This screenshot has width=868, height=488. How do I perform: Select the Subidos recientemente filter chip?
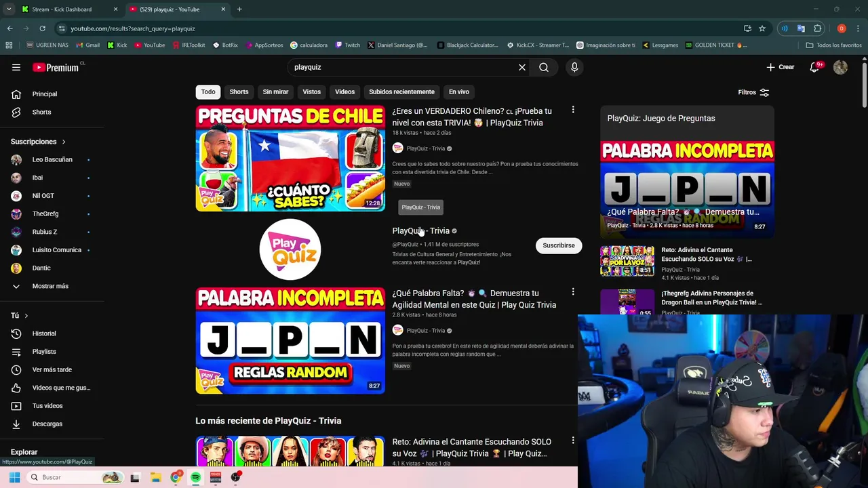[401, 91]
